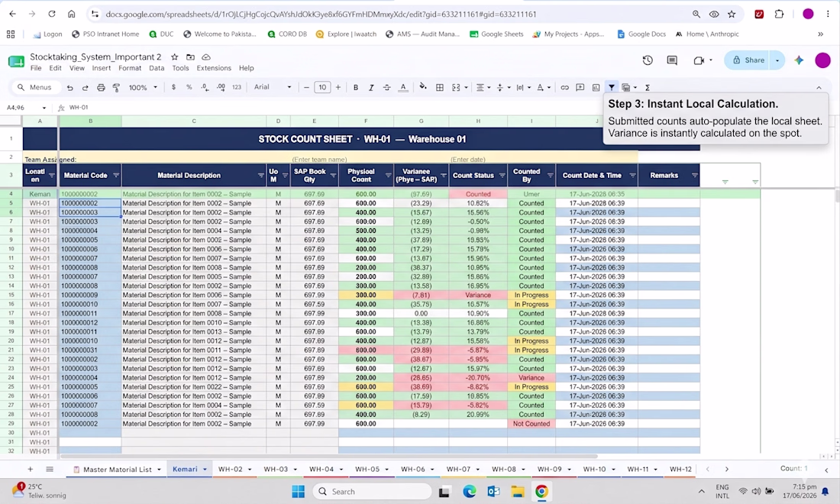
Task: Select the Paint format tool
Action: point(116,87)
